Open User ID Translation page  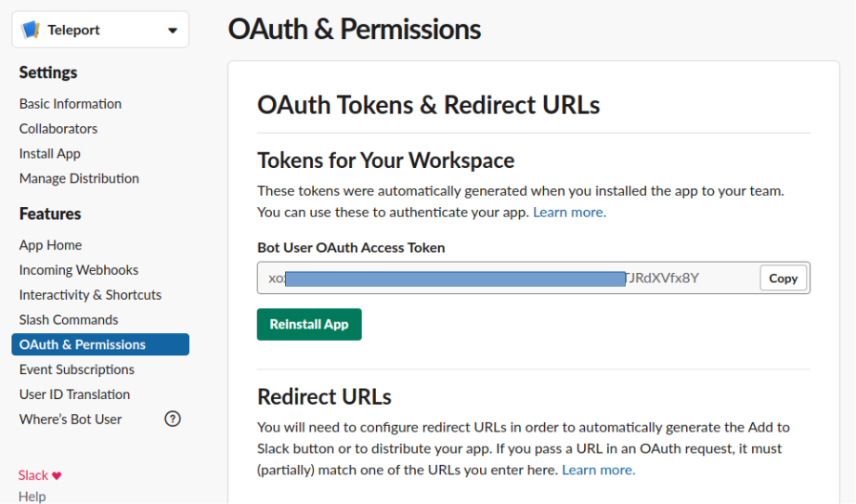[x=74, y=394]
